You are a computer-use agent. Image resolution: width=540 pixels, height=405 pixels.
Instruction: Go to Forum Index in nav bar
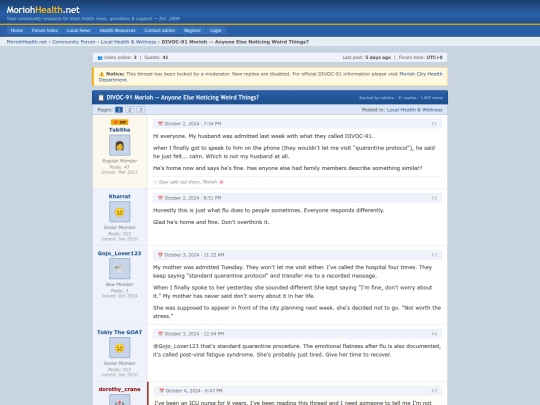45,30
